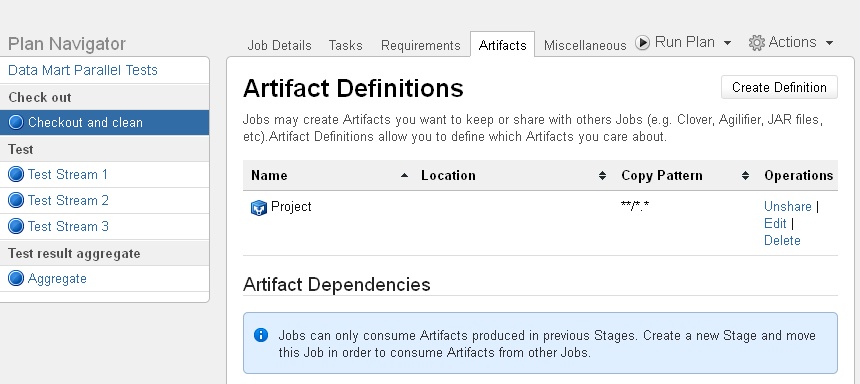Open the Actions dropdown arrow
Viewport: 860px width, 384px height.
coord(829,43)
